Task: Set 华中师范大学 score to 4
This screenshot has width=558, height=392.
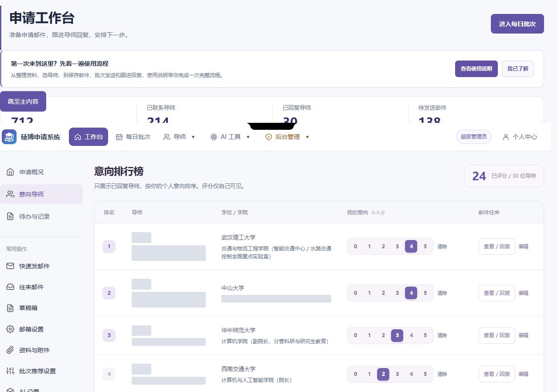Action: 411,335
